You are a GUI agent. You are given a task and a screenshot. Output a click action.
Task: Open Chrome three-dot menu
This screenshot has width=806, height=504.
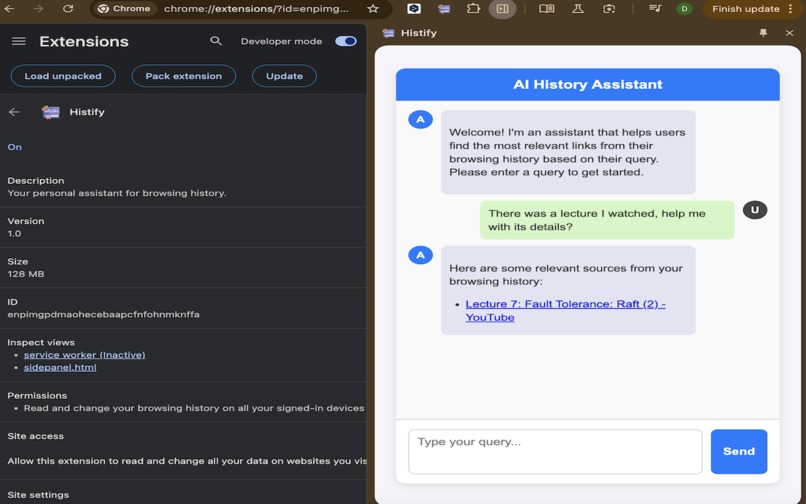791,9
